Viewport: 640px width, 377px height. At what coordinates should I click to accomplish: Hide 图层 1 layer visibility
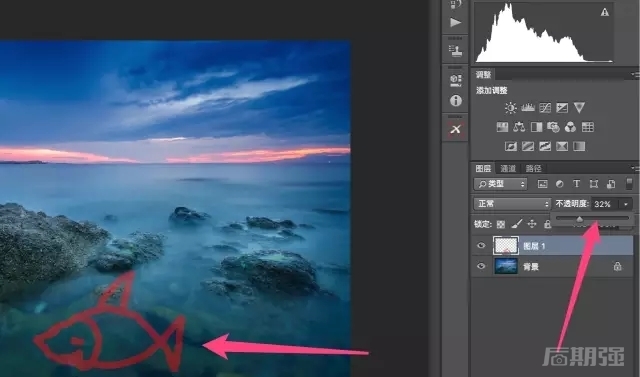(481, 245)
